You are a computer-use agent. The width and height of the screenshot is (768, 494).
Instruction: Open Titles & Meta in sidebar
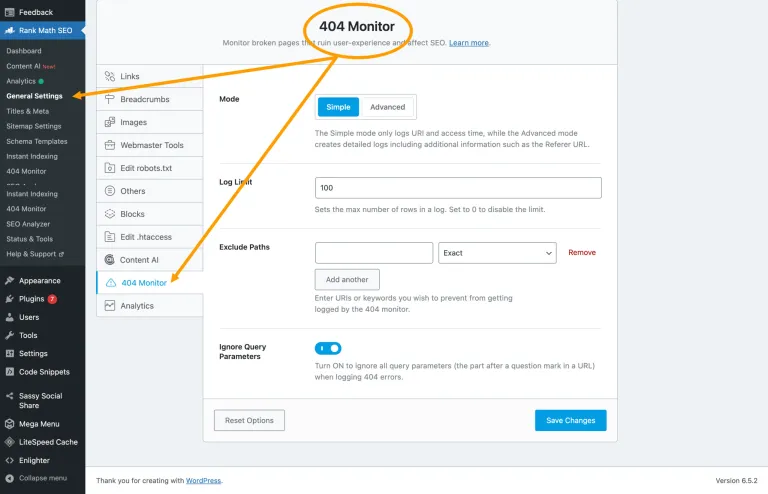click(27, 111)
